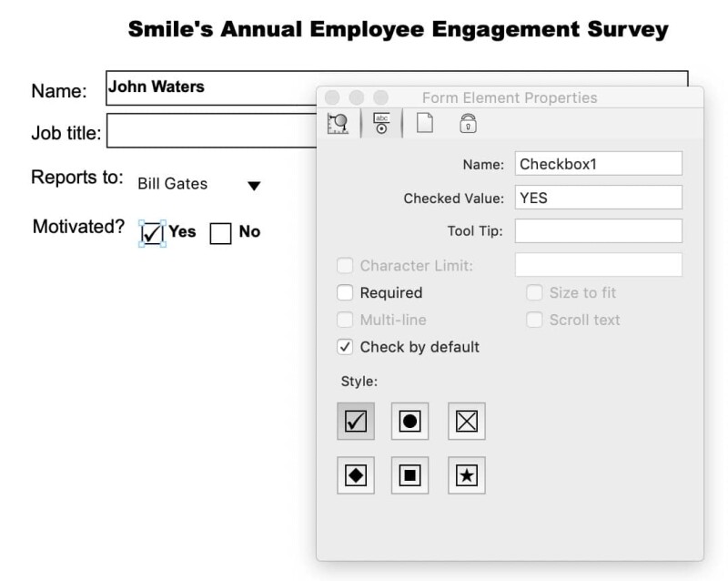Screen dimensions: 728x581
Task: Open the geometry inspector tab icon
Action: point(338,124)
